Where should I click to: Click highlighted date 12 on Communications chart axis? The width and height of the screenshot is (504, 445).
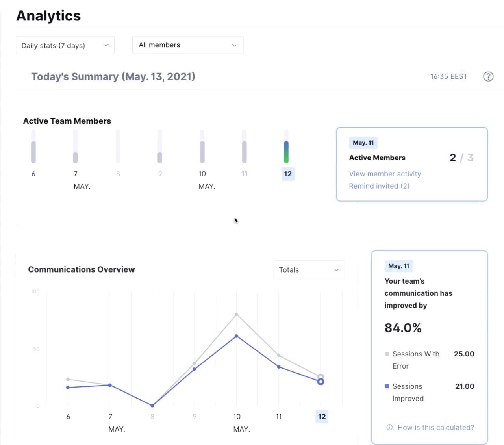[322, 416]
